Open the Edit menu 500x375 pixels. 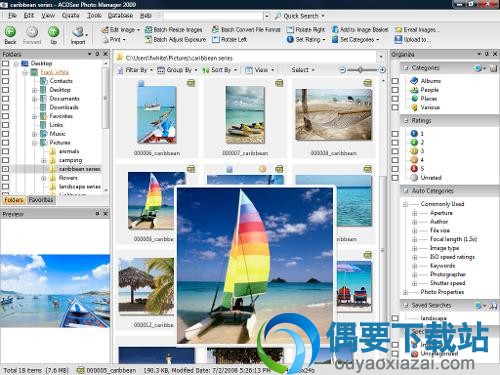29,15
